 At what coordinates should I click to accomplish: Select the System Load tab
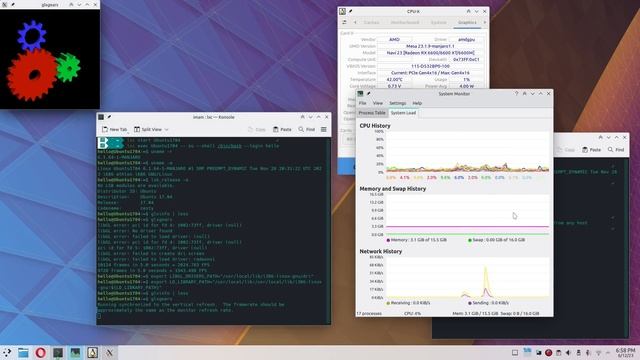click(x=403, y=113)
